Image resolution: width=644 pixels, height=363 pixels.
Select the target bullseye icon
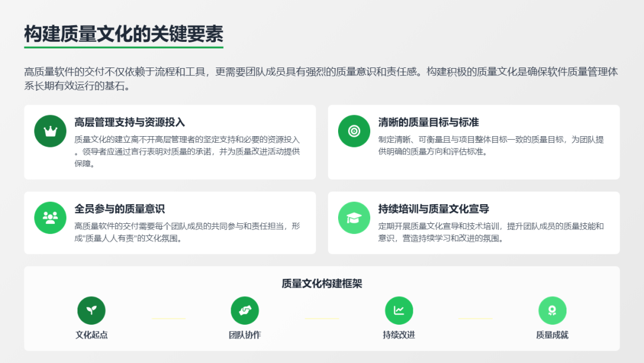point(354,131)
